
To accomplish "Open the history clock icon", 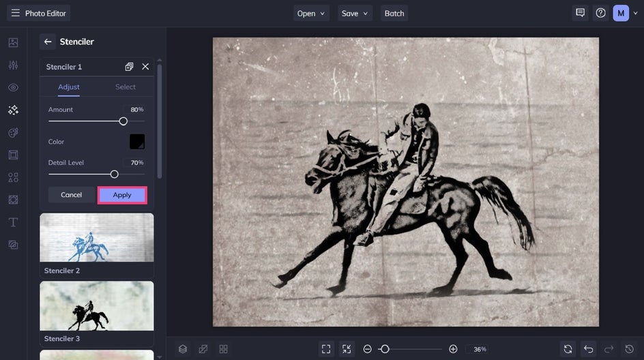I will (x=629, y=349).
